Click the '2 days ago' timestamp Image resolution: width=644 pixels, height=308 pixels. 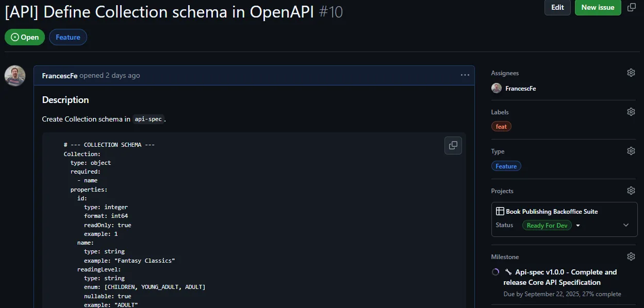pyautogui.click(x=123, y=75)
